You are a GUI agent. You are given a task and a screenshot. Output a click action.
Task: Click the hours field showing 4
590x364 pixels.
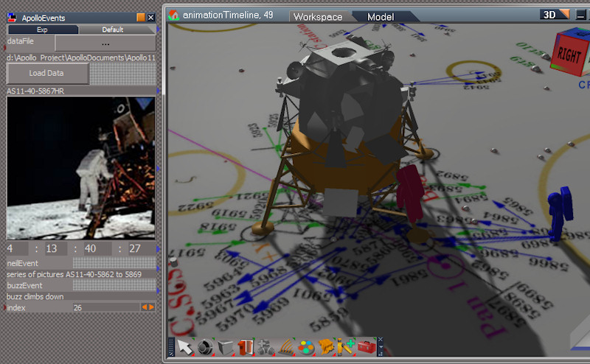(x=16, y=248)
